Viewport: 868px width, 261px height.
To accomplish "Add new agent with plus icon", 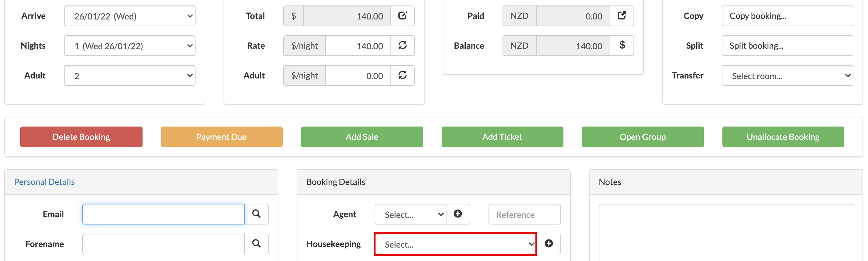I will click(x=457, y=214).
